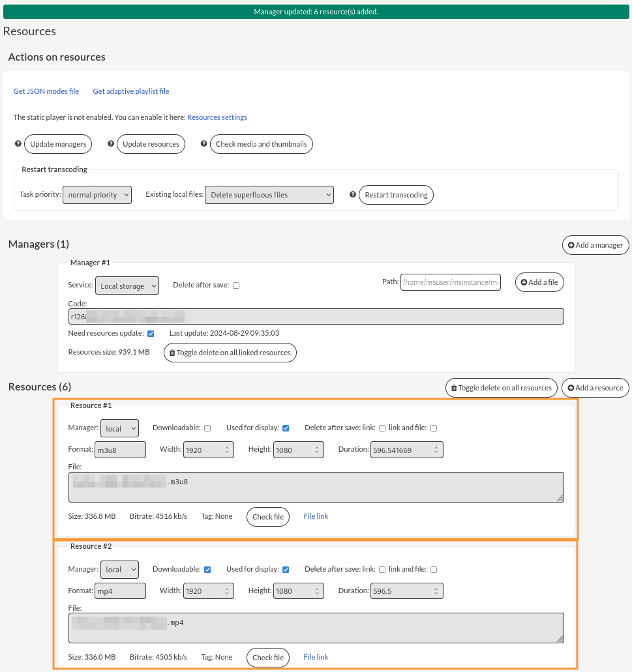Click Resource #2 Check file button

268,658
